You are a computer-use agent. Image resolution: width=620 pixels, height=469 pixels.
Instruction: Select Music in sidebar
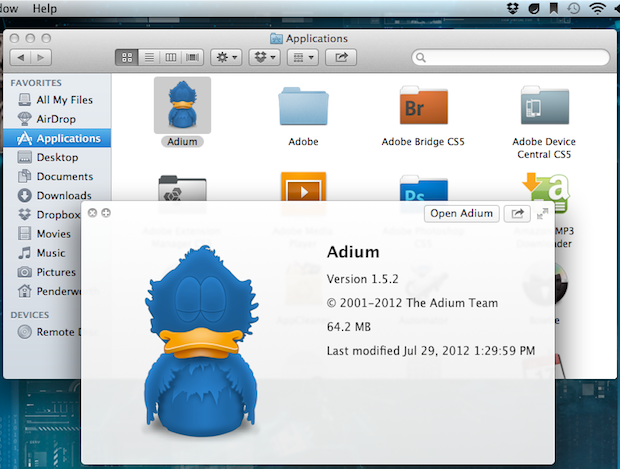tap(43, 253)
